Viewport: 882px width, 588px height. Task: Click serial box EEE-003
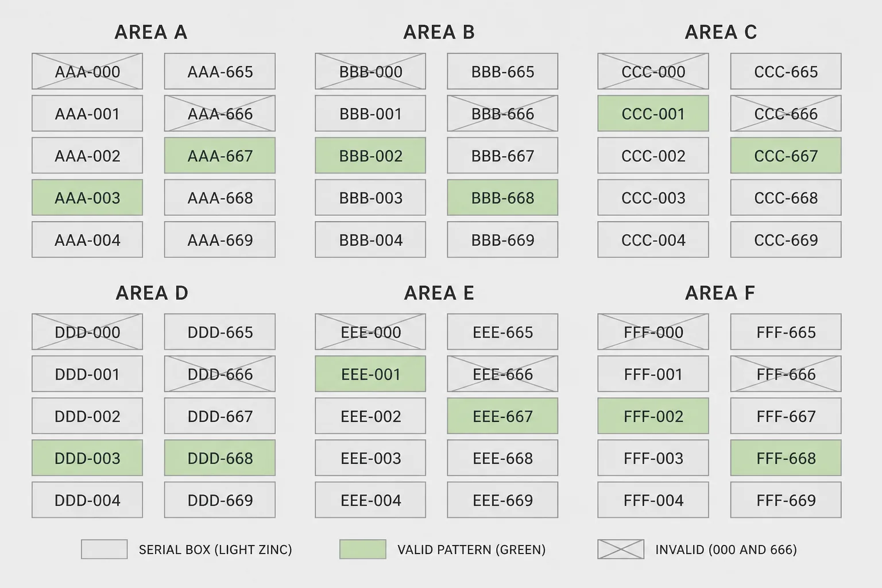370,458
